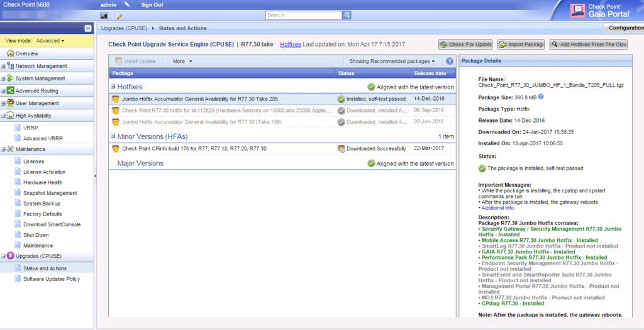Image resolution: width=644 pixels, height=330 pixels.
Task: Open Download SmartConsole page
Action: click(52, 224)
